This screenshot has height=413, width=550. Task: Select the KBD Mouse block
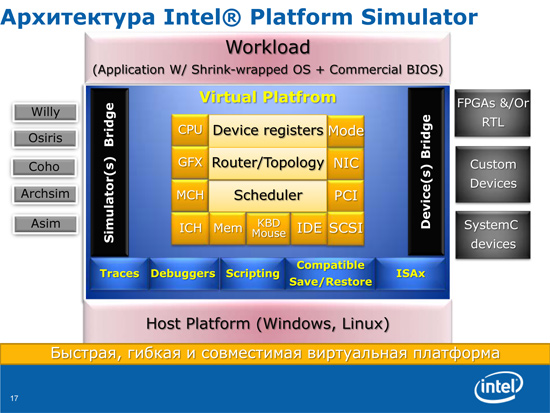coord(269,228)
